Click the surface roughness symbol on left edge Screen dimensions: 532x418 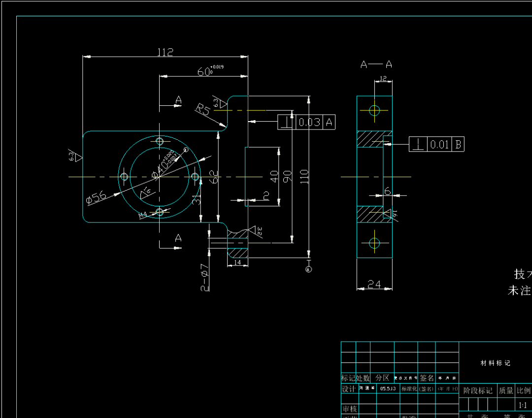click(74, 157)
